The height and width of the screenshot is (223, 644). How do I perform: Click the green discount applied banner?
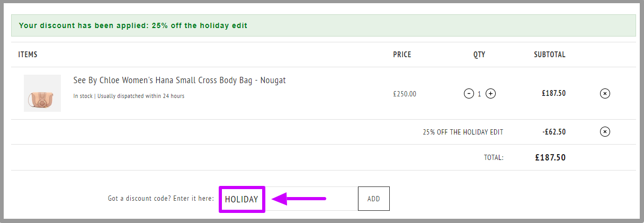pos(323,25)
